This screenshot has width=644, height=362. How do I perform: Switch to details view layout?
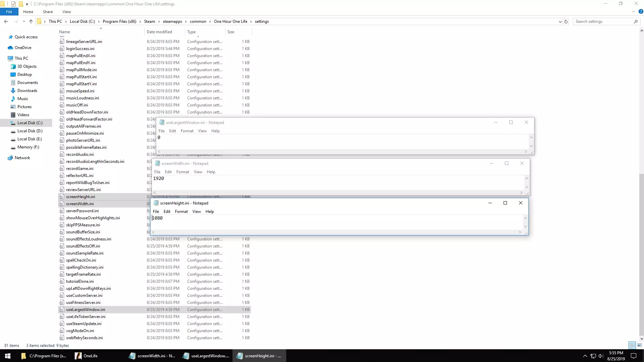click(632, 345)
